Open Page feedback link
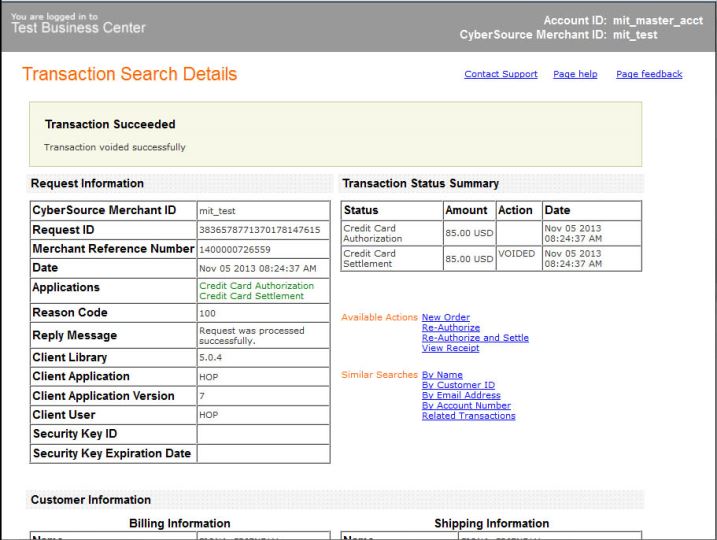 (x=649, y=74)
